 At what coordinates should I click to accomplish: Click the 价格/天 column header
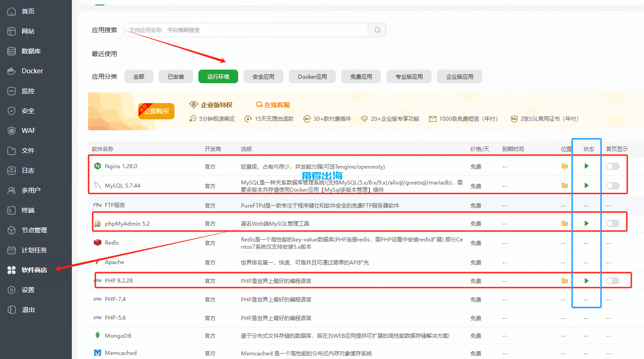479,149
